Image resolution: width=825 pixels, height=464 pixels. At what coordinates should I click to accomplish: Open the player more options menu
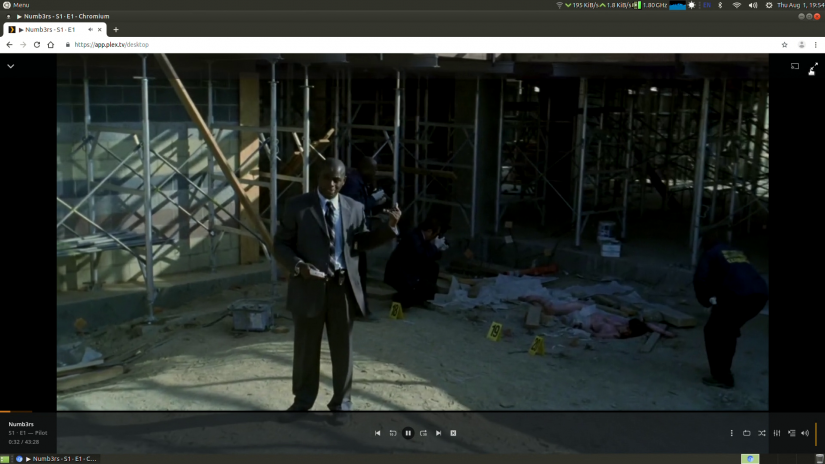(x=731, y=433)
